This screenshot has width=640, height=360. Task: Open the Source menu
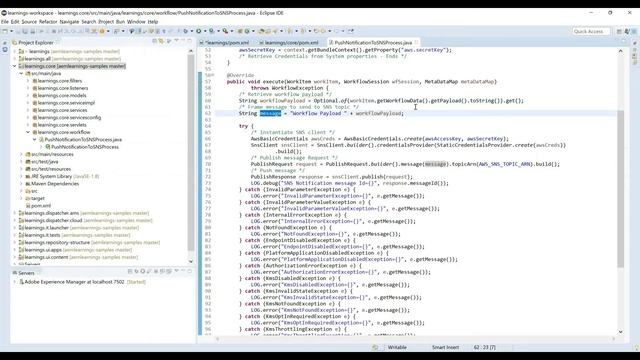click(29, 22)
